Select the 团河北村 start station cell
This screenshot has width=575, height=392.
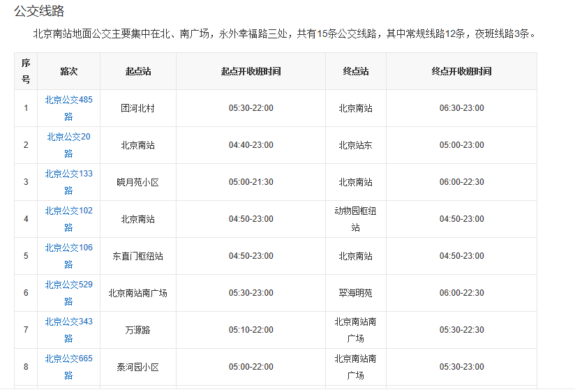click(138, 108)
